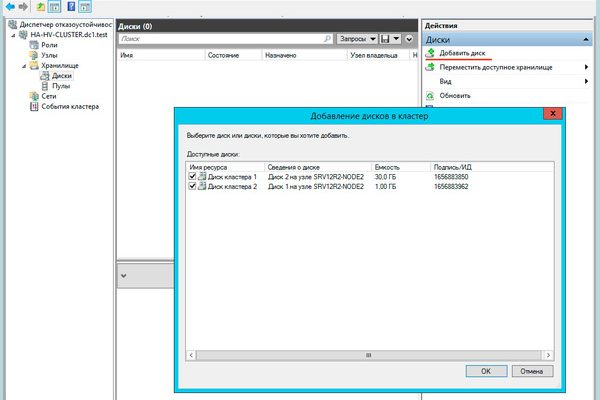Viewport: 600px width, 400px height.
Task: Uncheck Диск кластера 2 checkbox
Action: pyautogui.click(x=193, y=187)
